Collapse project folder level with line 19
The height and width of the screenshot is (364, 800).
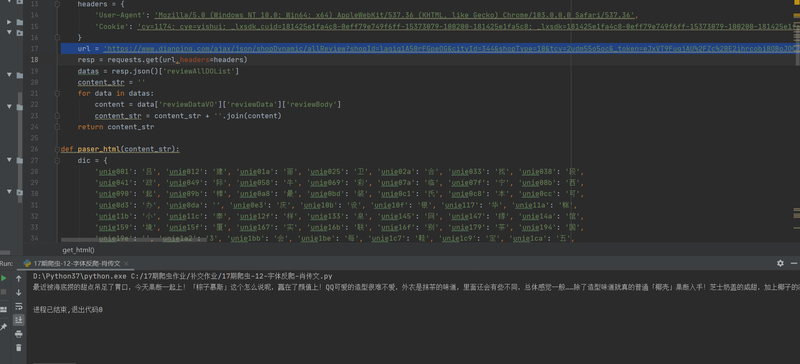click(9, 75)
